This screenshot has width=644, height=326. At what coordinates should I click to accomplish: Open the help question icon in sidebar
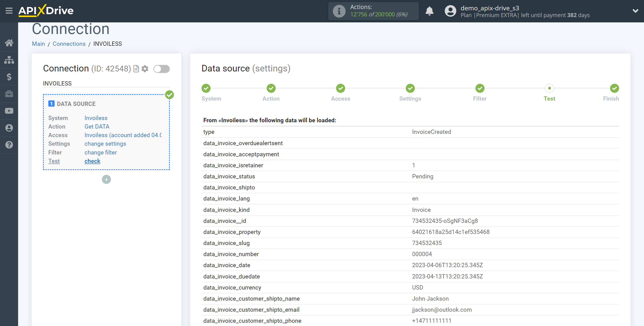pyautogui.click(x=9, y=145)
